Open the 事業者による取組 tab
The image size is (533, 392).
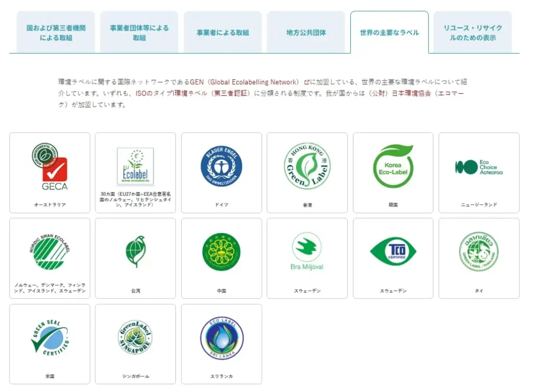click(222, 32)
